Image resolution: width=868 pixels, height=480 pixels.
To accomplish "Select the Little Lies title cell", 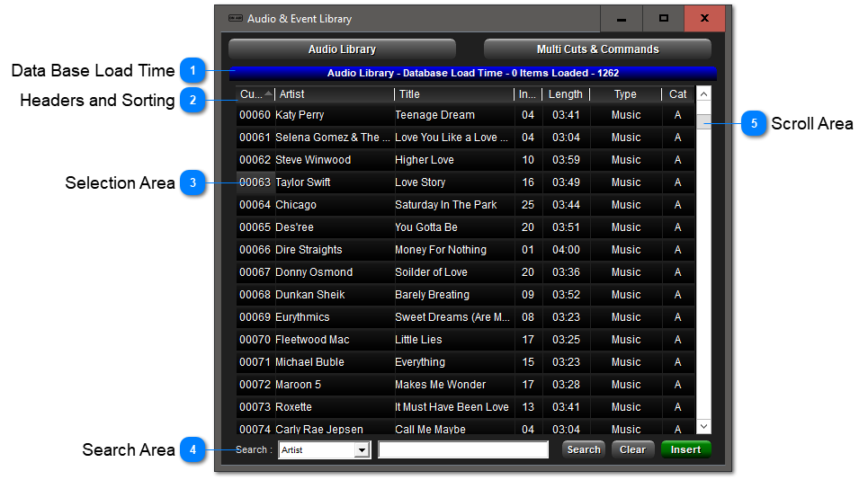I will tap(454, 340).
